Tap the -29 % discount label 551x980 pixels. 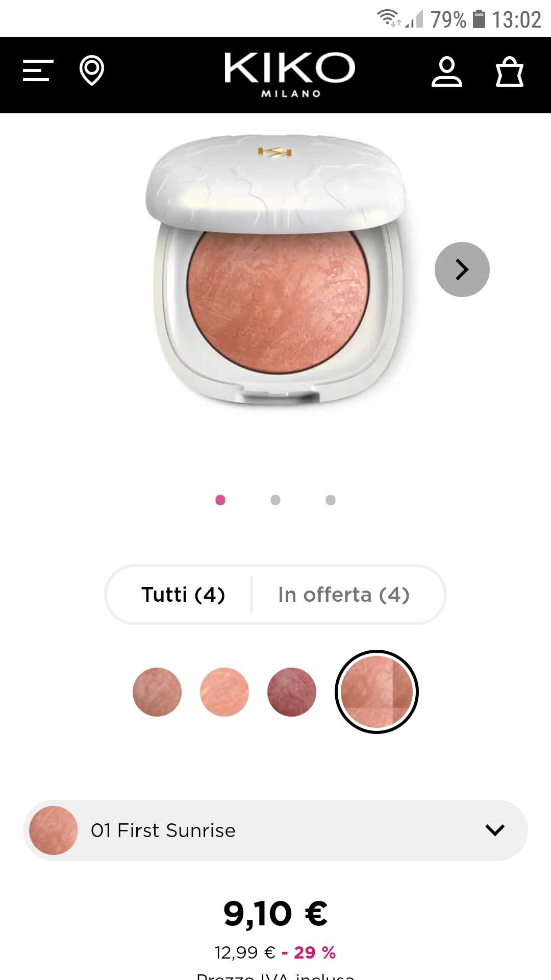tap(309, 952)
